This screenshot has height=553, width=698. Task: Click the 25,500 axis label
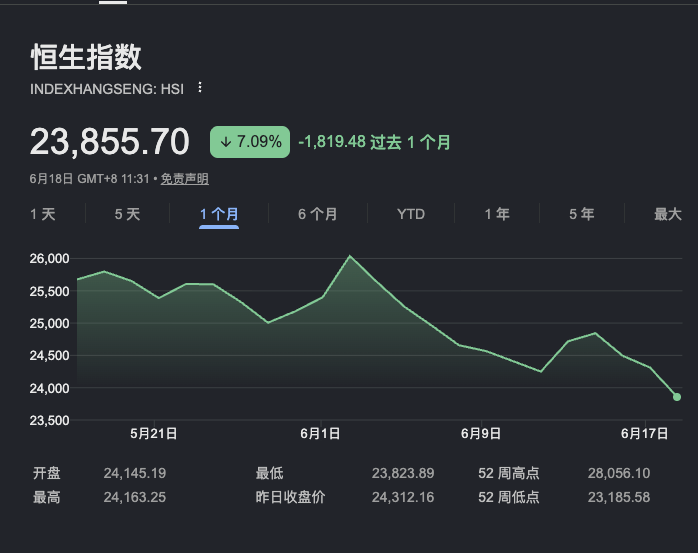[49, 292]
